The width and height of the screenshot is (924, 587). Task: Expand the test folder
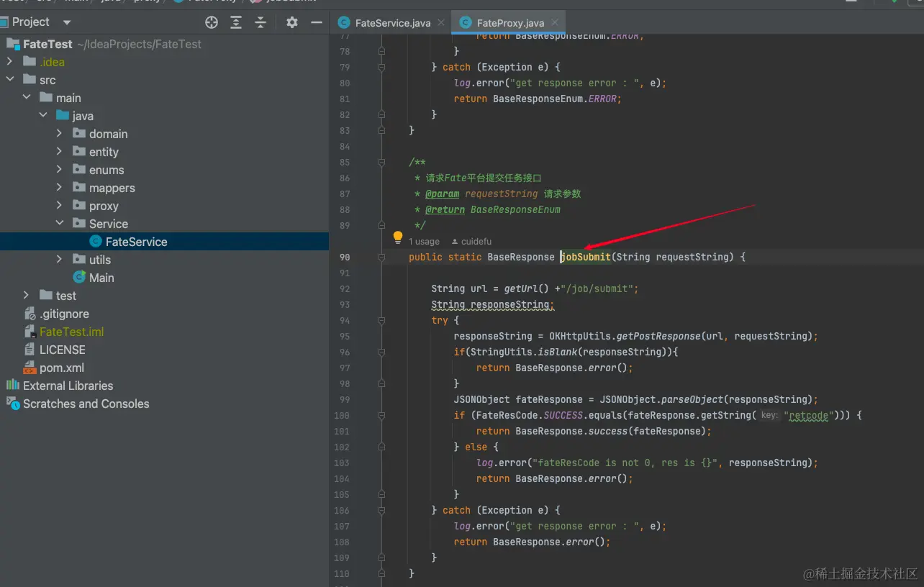pyautogui.click(x=27, y=296)
